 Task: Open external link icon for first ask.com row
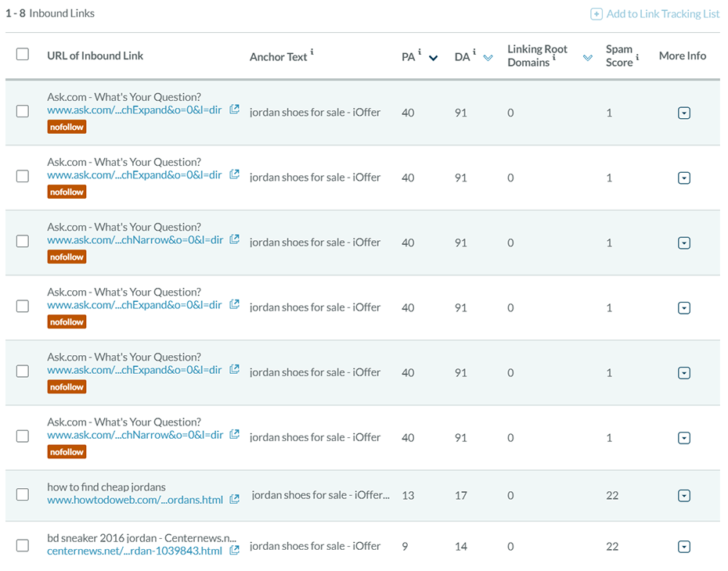(235, 109)
